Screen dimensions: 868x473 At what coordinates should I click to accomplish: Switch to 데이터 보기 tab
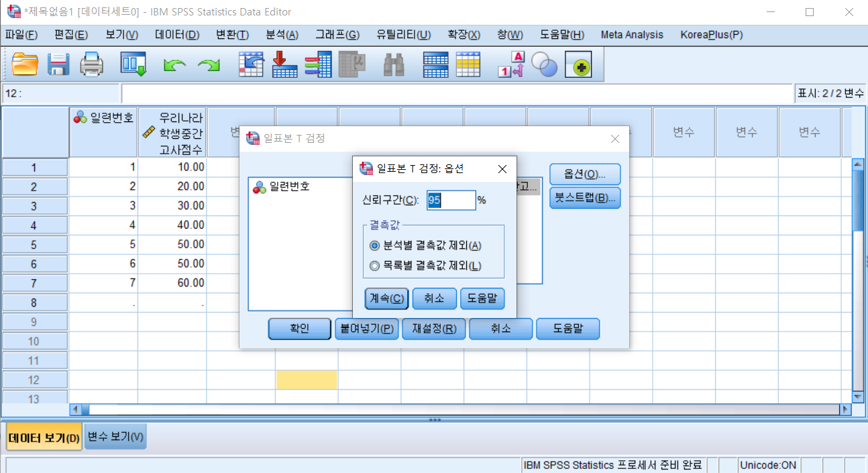pyautogui.click(x=44, y=438)
